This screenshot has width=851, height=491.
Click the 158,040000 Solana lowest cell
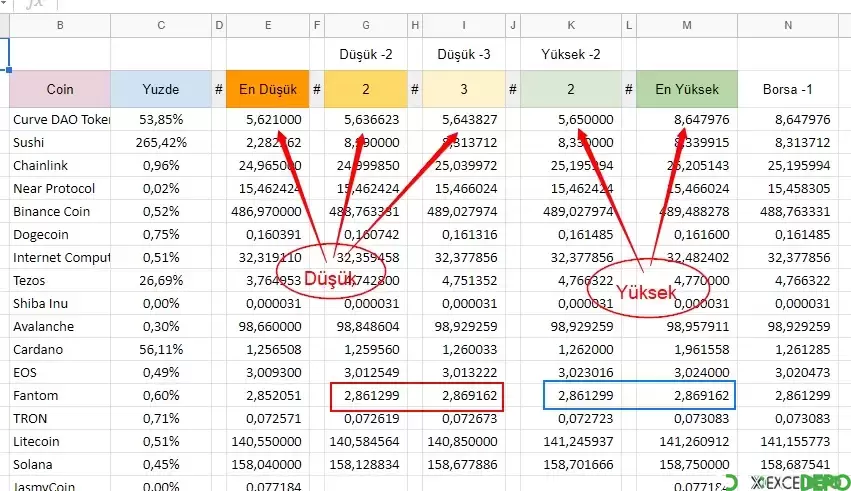pyautogui.click(x=268, y=464)
